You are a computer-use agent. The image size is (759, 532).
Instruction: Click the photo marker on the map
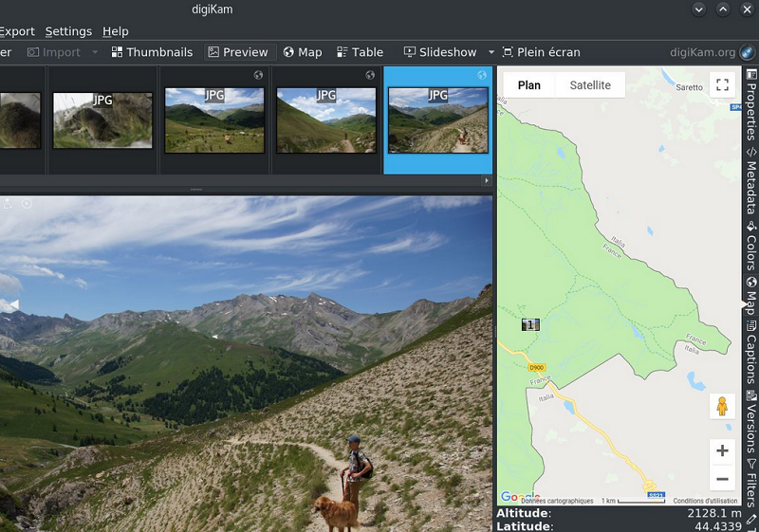click(x=530, y=324)
